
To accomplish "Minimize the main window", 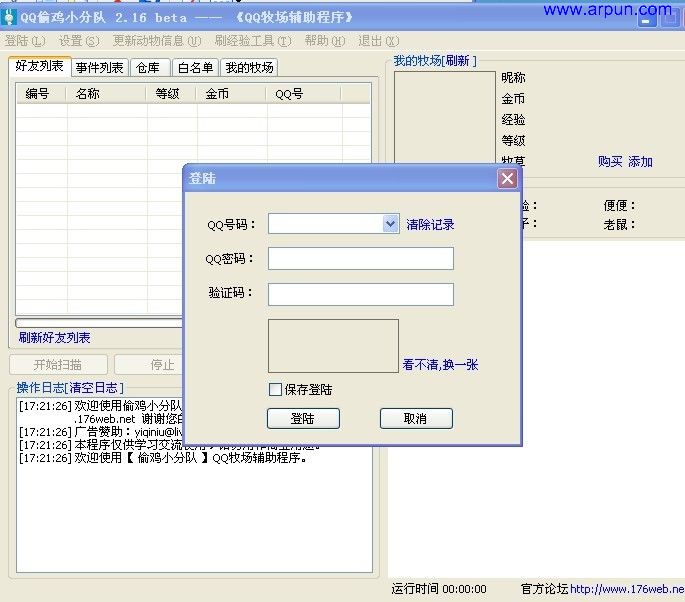I will point(647,19).
